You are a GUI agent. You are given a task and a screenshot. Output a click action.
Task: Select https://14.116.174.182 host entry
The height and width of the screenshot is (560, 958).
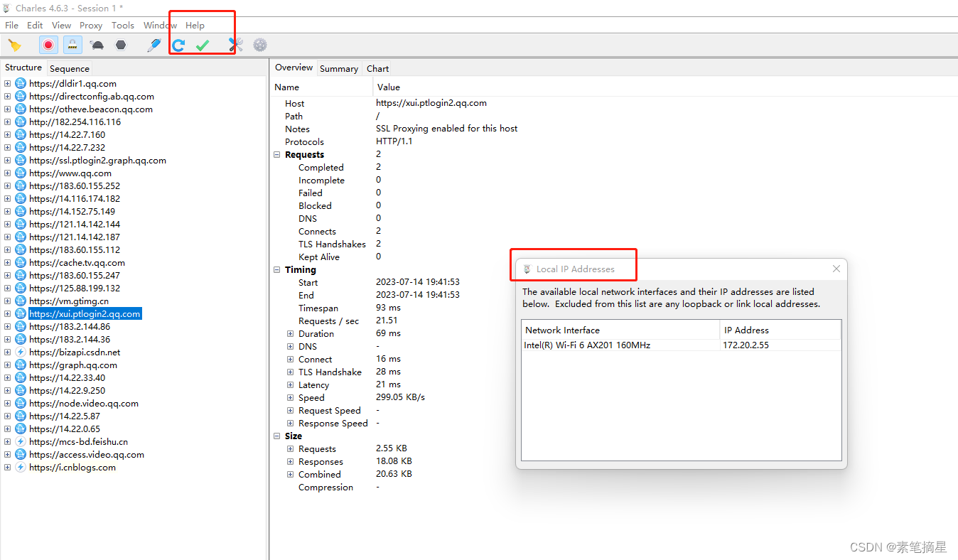coord(75,198)
